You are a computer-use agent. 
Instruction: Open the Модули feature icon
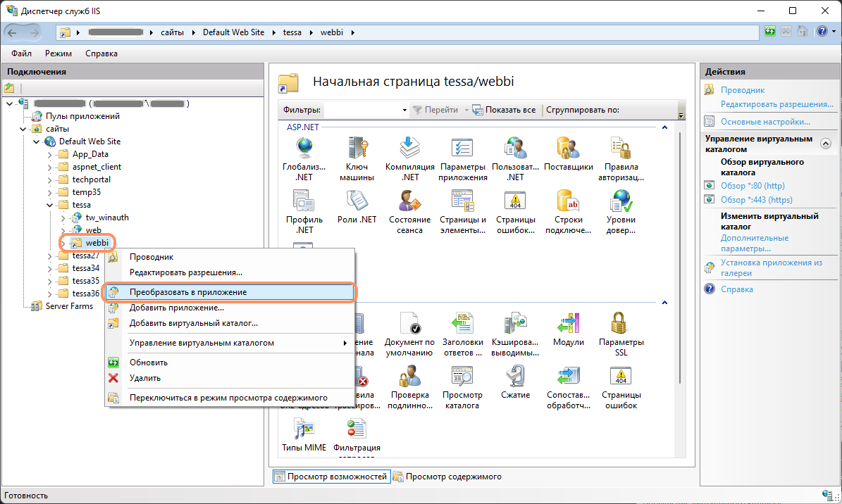(x=568, y=325)
